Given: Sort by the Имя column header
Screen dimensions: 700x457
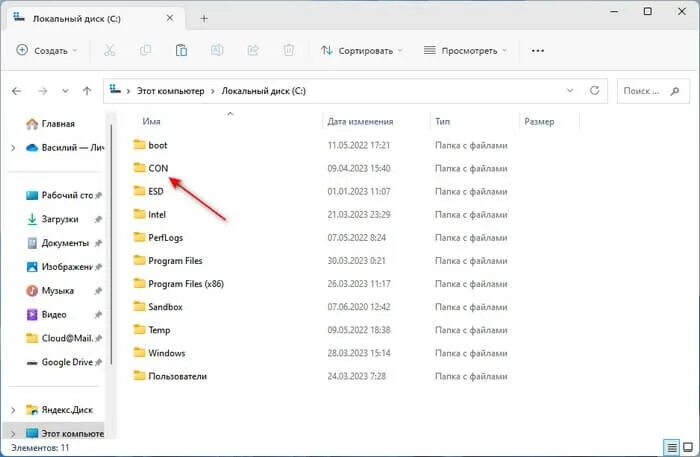Looking at the screenshot, I should (x=151, y=121).
